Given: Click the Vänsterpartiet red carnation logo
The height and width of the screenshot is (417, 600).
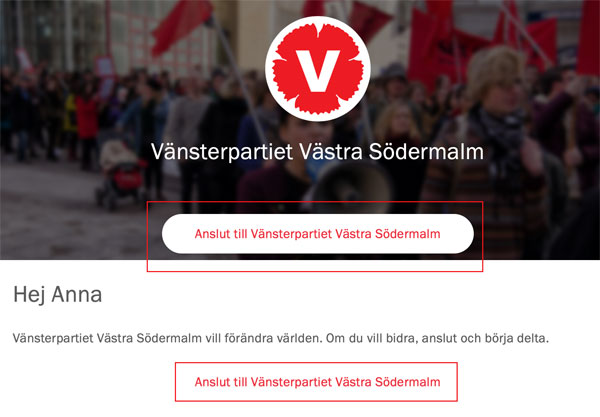Looking at the screenshot, I should 318,69.
